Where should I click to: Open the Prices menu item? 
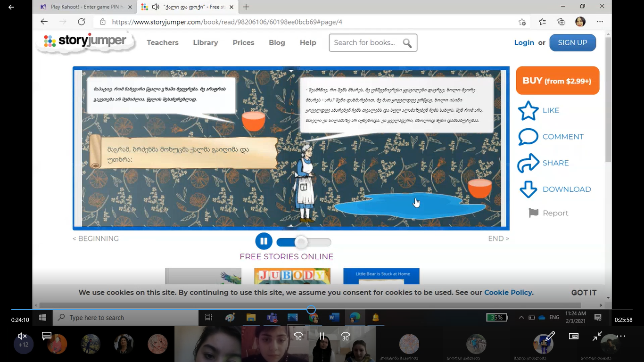tap(243, 42)
